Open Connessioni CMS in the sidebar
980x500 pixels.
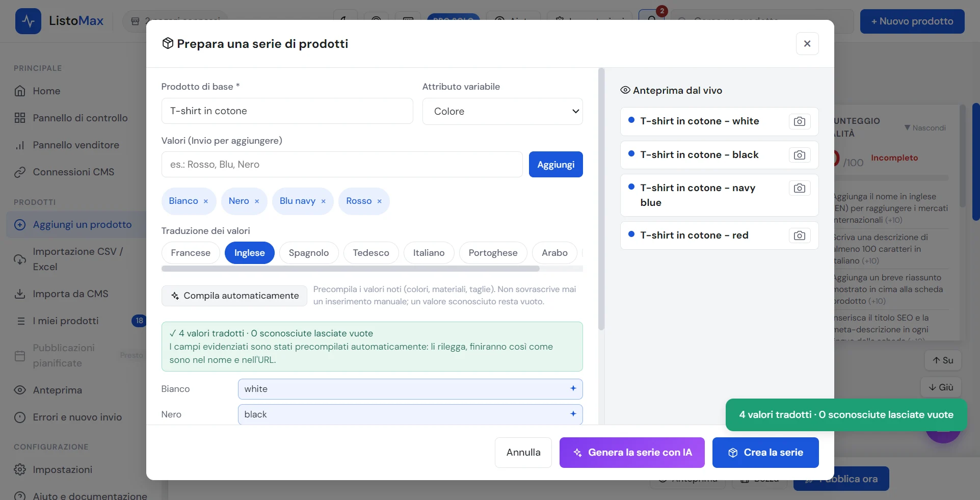point(76,172)
